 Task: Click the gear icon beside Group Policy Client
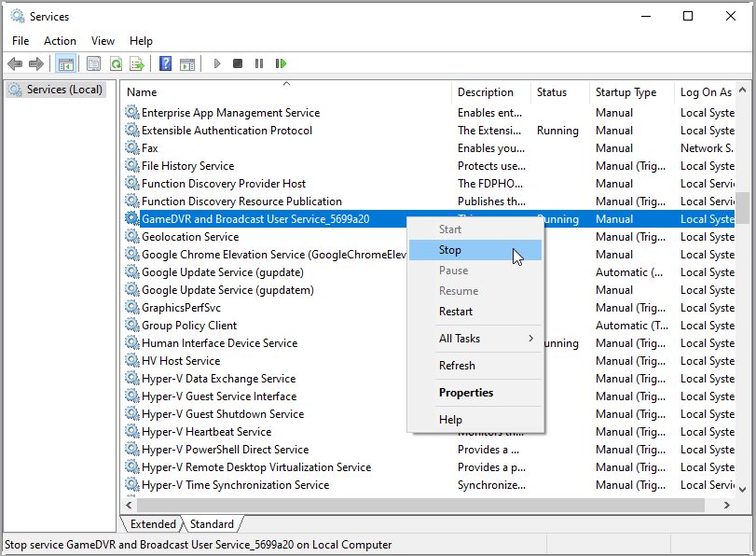pyautogui.click(x=132, y=326)
